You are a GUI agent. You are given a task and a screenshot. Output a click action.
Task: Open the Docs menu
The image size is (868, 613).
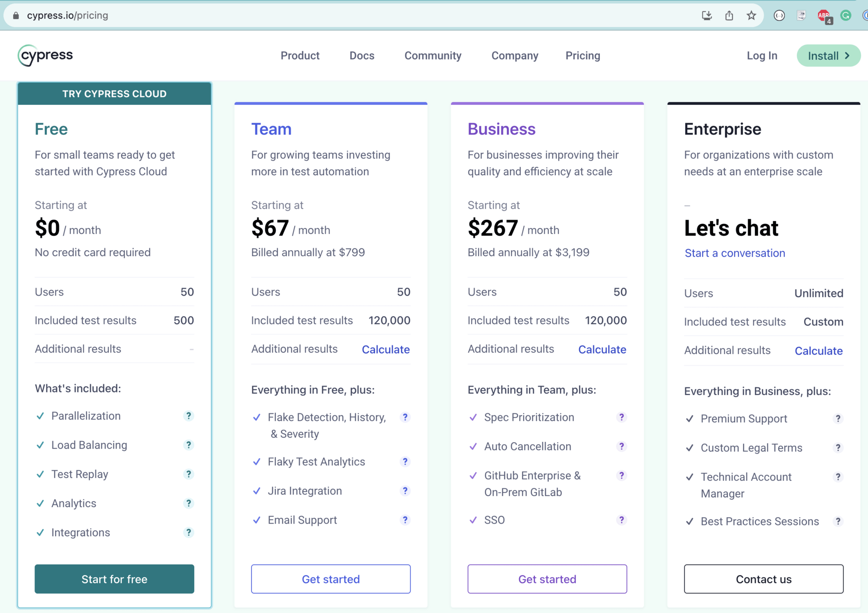click(x=362, y=55)
